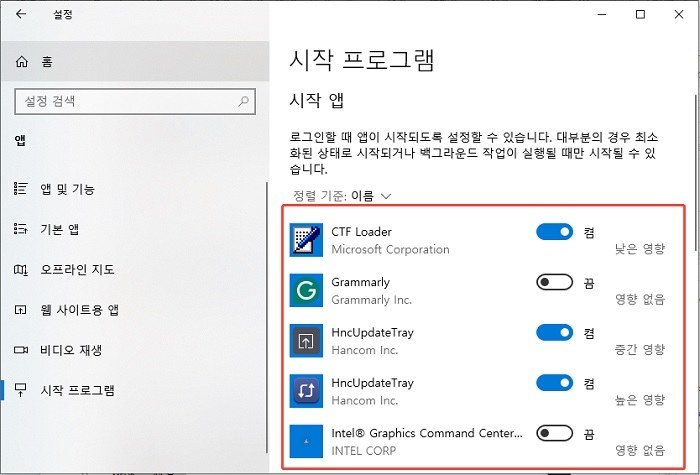
Task: Click the CTF Loader pen icon
Action: click(x=306, y=240)
